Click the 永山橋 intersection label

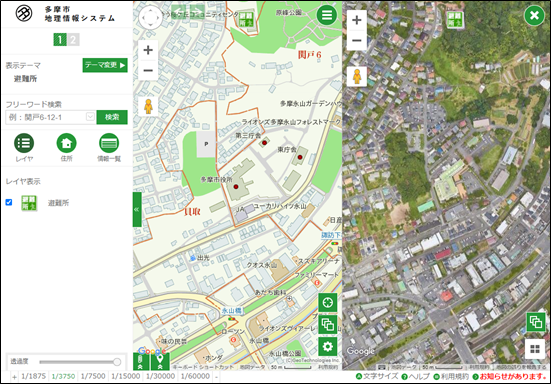(x=232, y=311)
